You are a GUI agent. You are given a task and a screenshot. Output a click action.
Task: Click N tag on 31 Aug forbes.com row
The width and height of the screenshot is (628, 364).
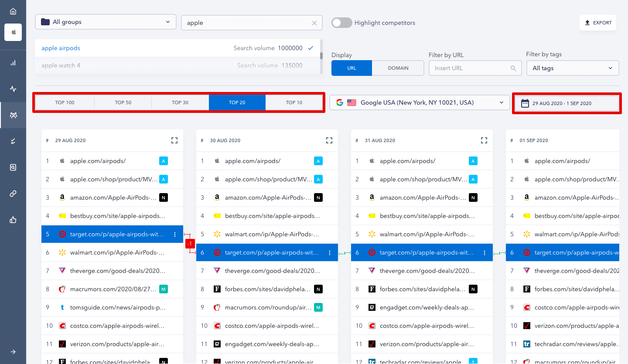point(473,289)
